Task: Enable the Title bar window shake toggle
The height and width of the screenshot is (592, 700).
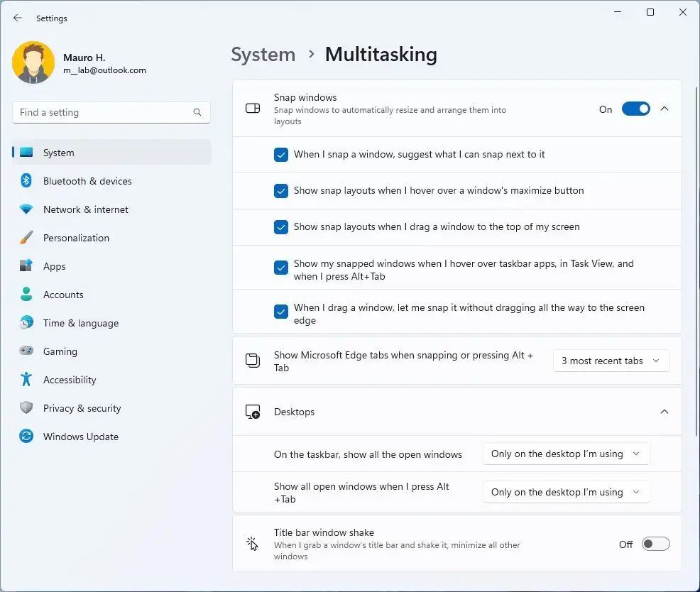Action: point(655,544)
